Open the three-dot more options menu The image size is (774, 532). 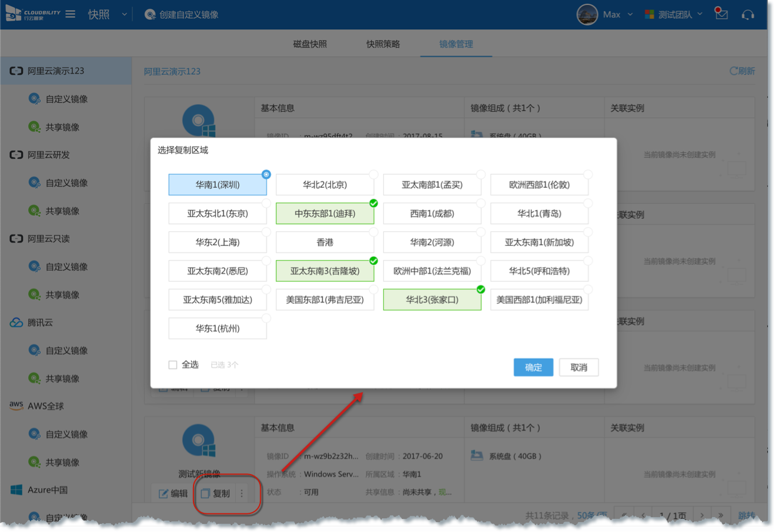[x=242, y=493]
